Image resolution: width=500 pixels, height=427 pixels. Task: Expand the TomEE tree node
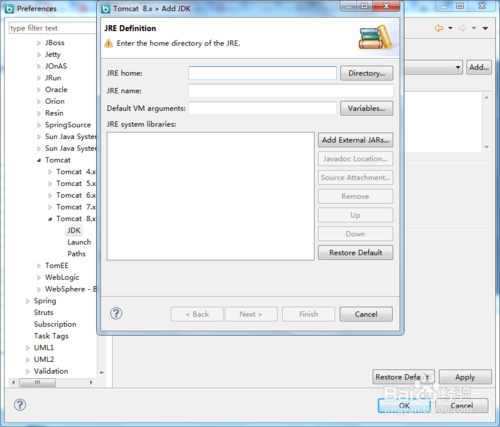click(39, 266)
